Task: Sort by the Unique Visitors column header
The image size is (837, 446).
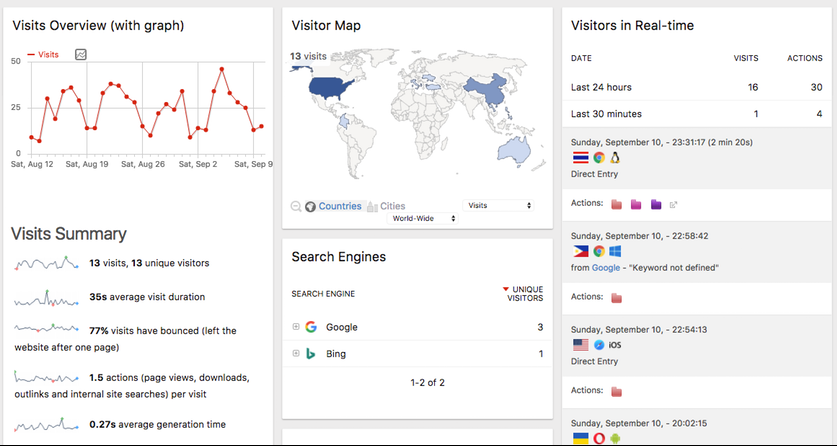Action: click(525, 293)
